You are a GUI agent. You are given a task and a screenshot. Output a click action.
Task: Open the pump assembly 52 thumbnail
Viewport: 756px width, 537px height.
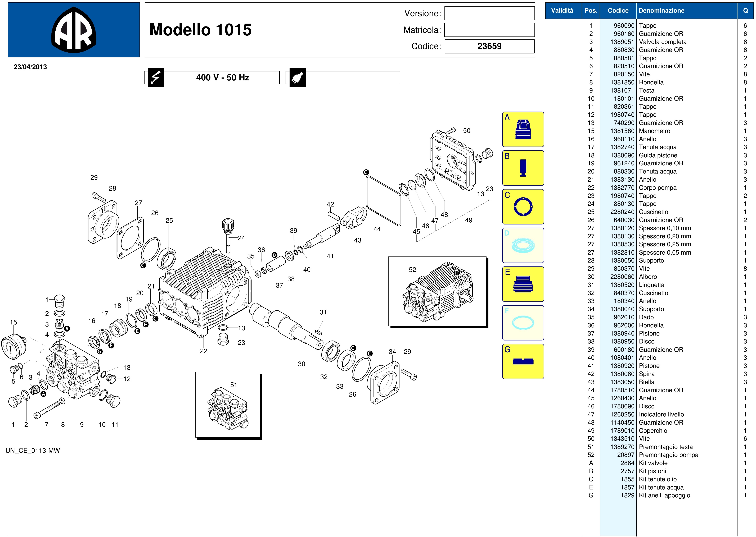[x=437, y=291]
